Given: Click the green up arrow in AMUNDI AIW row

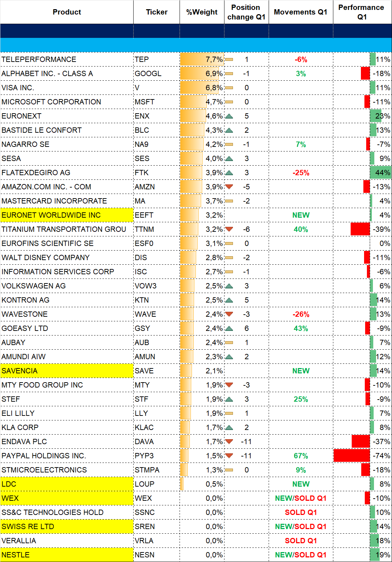Looking at the screenshot, I should tap(229, 357).
